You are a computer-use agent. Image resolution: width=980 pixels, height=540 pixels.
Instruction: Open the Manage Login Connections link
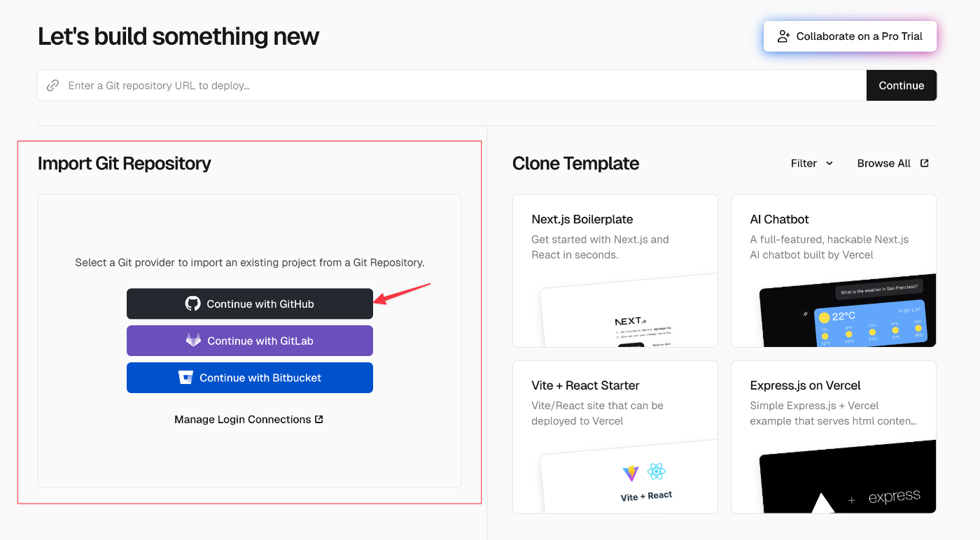pos(243,420)
